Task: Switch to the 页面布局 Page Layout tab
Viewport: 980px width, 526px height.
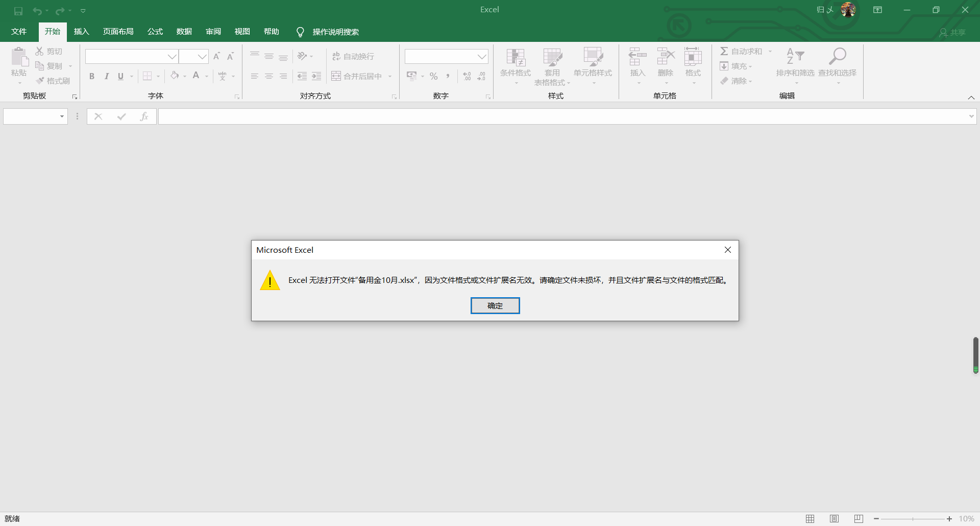Action: pyautogui.click(x=118, y=32)
